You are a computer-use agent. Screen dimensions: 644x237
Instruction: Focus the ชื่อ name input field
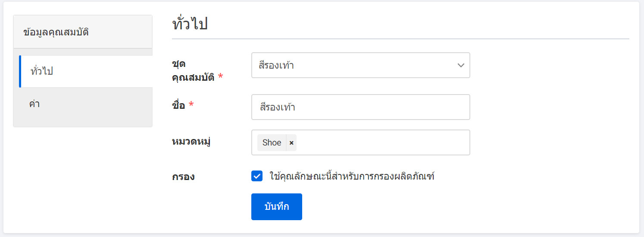click(x=360, y=107)
